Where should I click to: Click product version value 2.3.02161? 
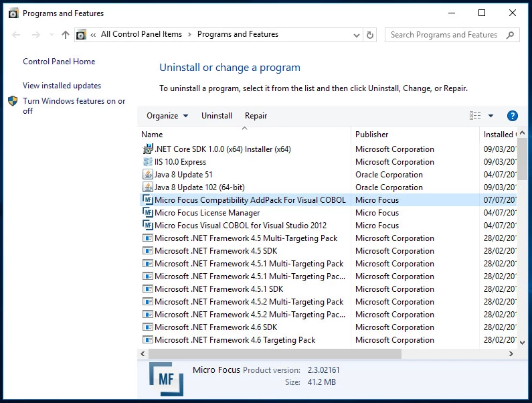(x=323, y=370)
